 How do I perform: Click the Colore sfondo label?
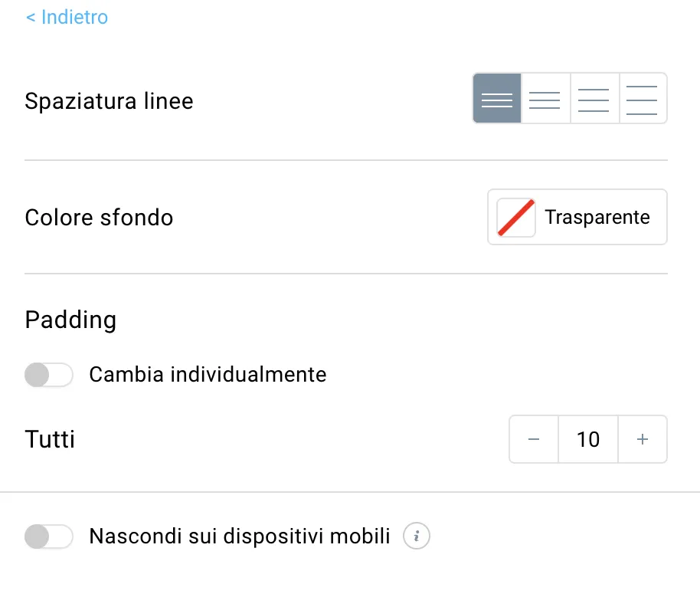click(99, 218)
